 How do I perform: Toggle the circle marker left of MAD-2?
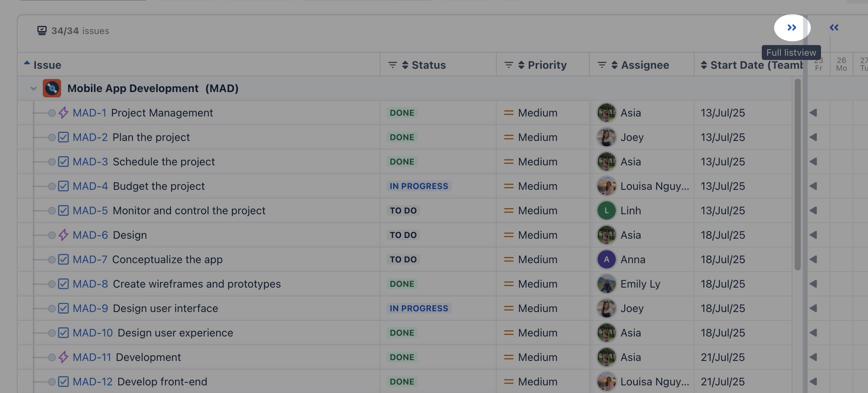pyautogui.click(x=52, y=137)
